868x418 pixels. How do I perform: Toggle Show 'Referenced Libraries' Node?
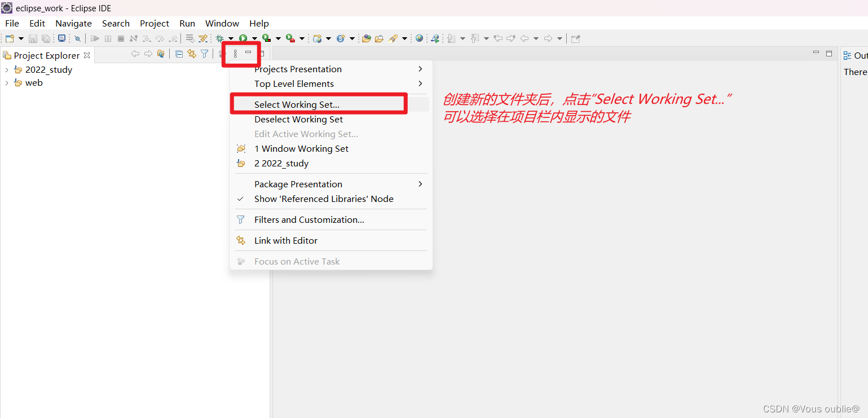(x=331, y=199)
